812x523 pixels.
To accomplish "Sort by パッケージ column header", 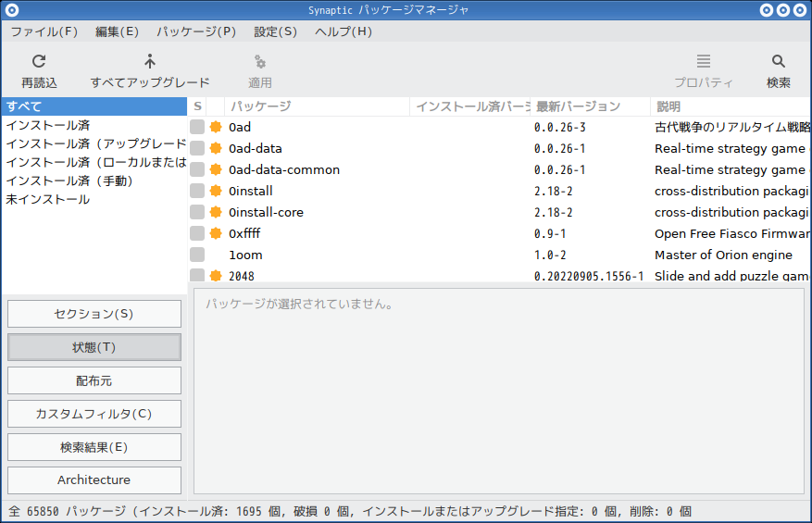I will click(x=317, y=106).
